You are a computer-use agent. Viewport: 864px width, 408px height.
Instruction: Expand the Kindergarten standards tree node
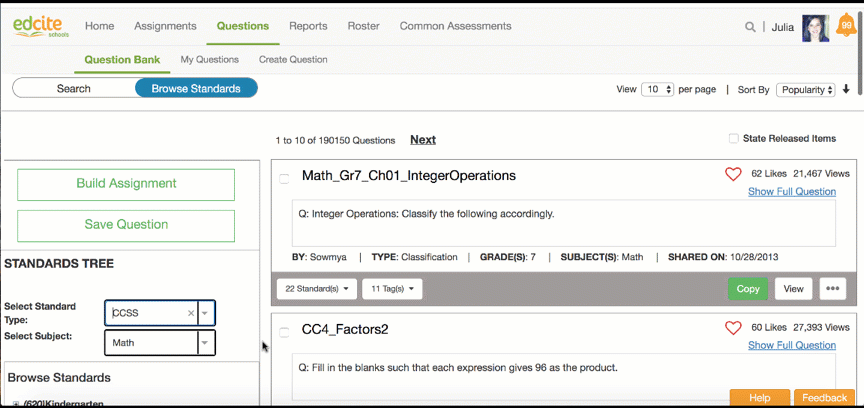click(16, 403)
